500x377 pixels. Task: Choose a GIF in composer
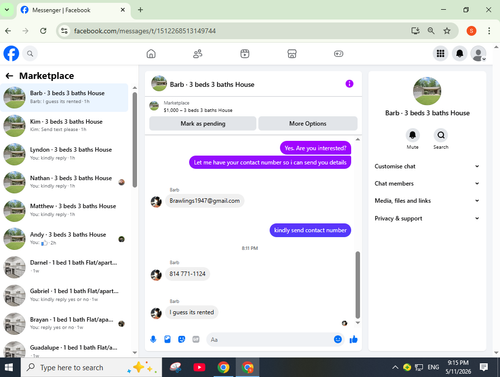(196, 339)
